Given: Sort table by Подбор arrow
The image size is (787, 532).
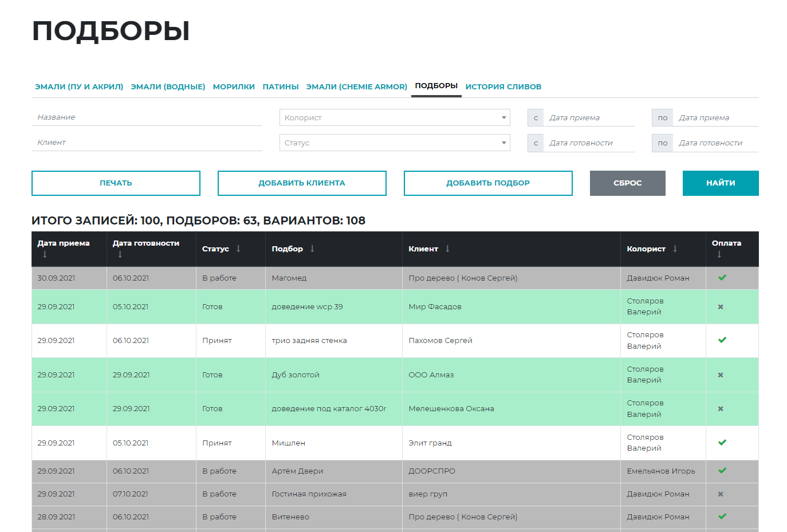Looking at the screenshot, I should (x=312, y=249).
